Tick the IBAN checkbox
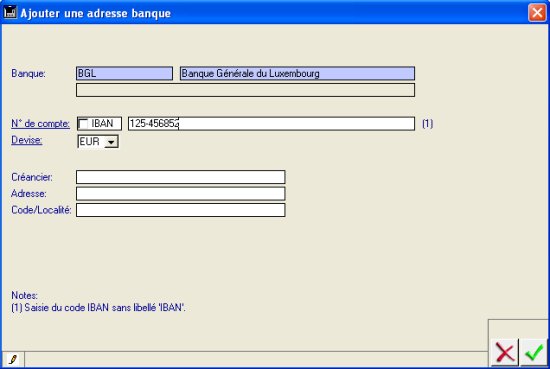The height and width of the screenshot is (369, 550). click(x=83, y=124)
